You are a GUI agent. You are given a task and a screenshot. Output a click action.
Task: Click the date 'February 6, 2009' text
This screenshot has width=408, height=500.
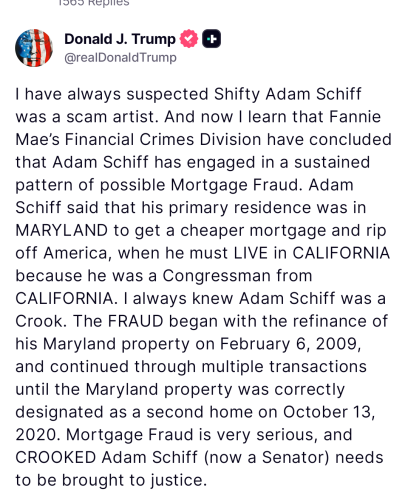pyautogui.click(x=290, y=344)
